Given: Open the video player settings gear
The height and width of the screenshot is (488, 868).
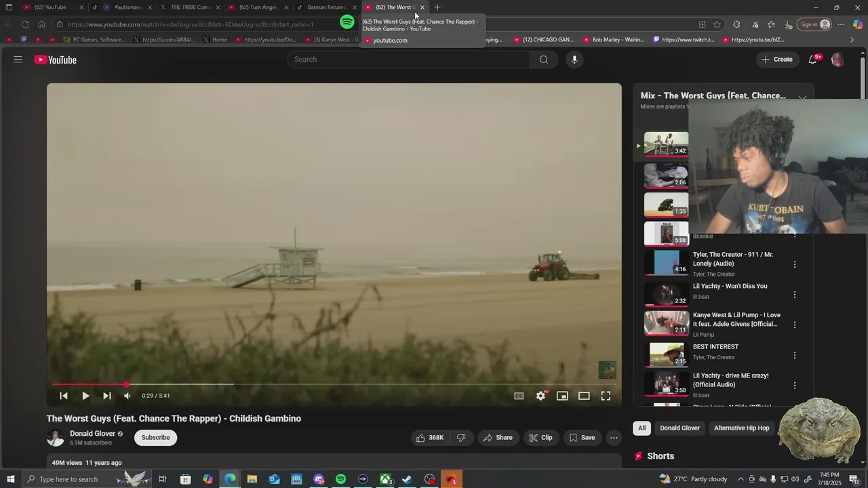Looking at the screenshot, I should pos(540,396).
